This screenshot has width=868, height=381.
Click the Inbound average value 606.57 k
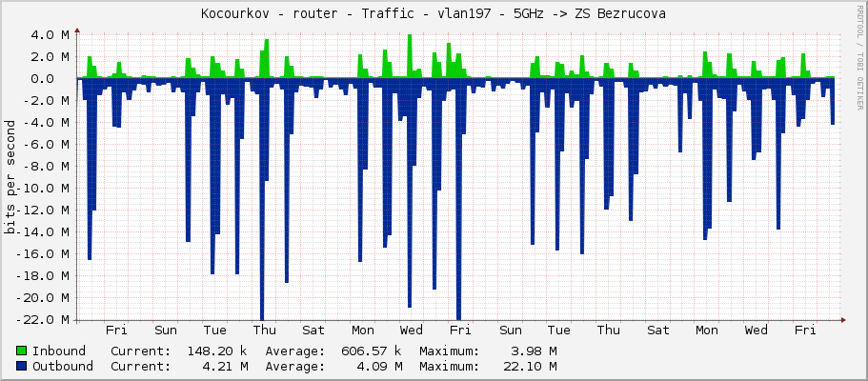pos(371,351)
